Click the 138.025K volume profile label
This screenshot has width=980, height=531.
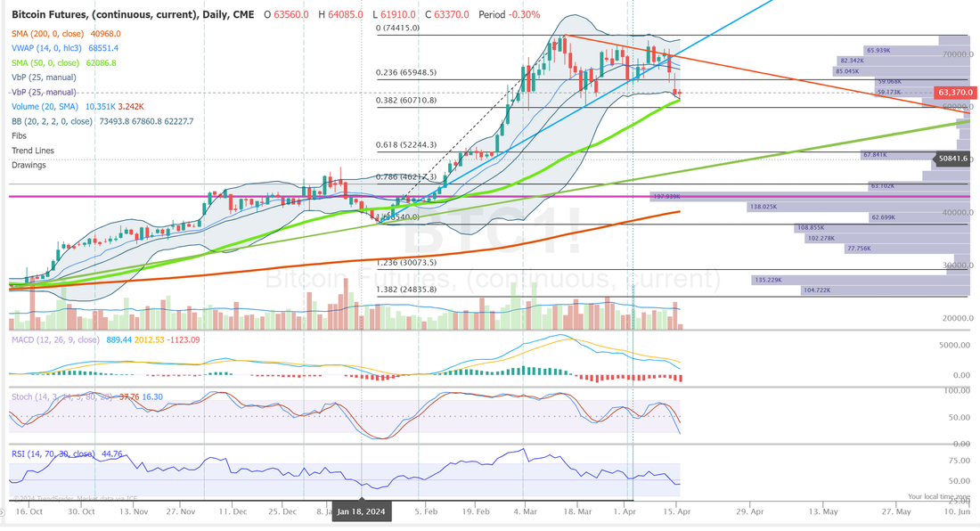pyautogui.click(x=764, y=207)
